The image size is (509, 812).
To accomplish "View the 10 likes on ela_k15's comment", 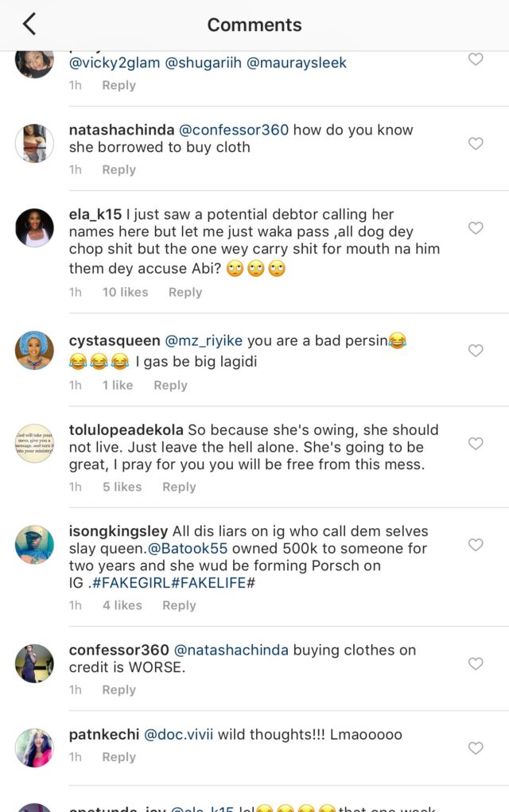I will click(125, 293).
